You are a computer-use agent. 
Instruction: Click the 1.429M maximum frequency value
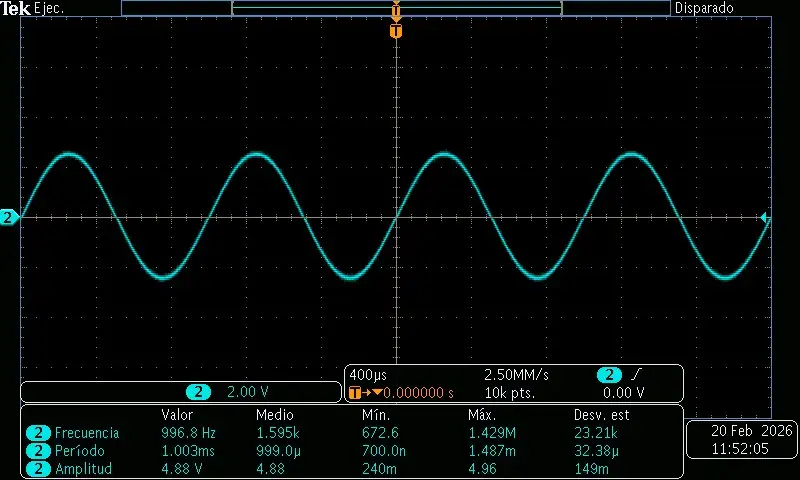[x=492, y=433]
